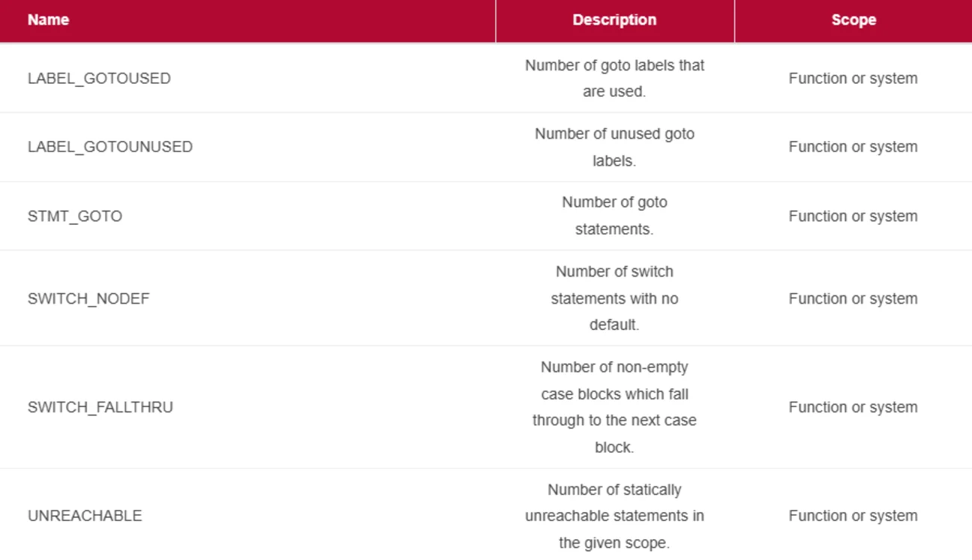Screen dimensions: 972x560
Task: Click the Description column header
Action: (614, 20)
